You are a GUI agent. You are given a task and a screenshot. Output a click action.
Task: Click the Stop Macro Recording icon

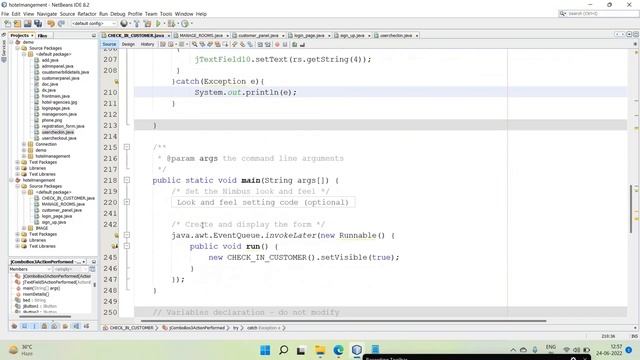[285, 44]
